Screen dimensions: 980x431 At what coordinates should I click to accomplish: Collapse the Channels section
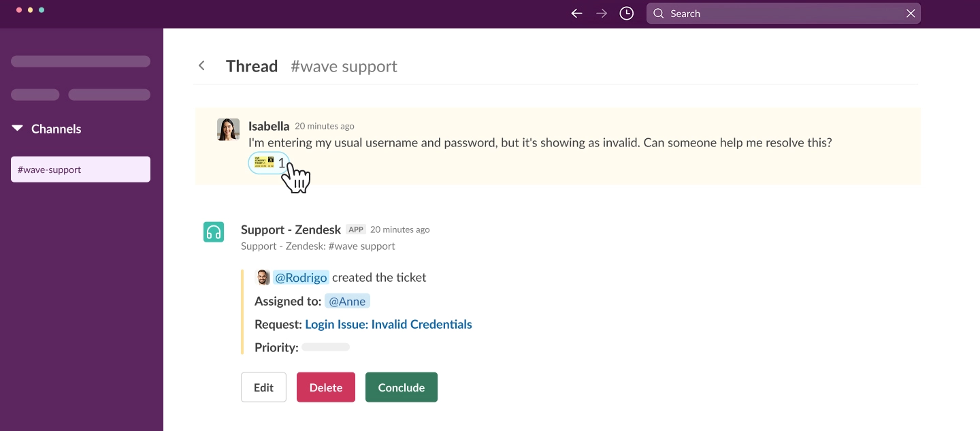[x=18, y=129]
